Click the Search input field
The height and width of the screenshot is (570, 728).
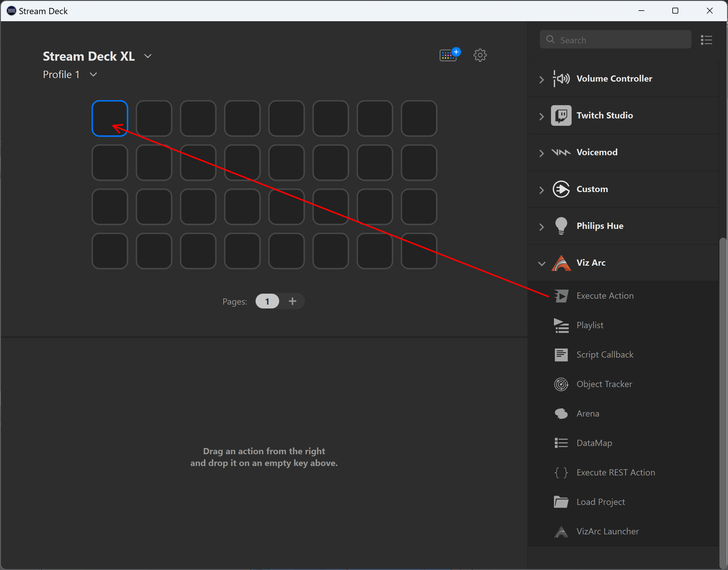pyautogui.click(x=615, y=40)
